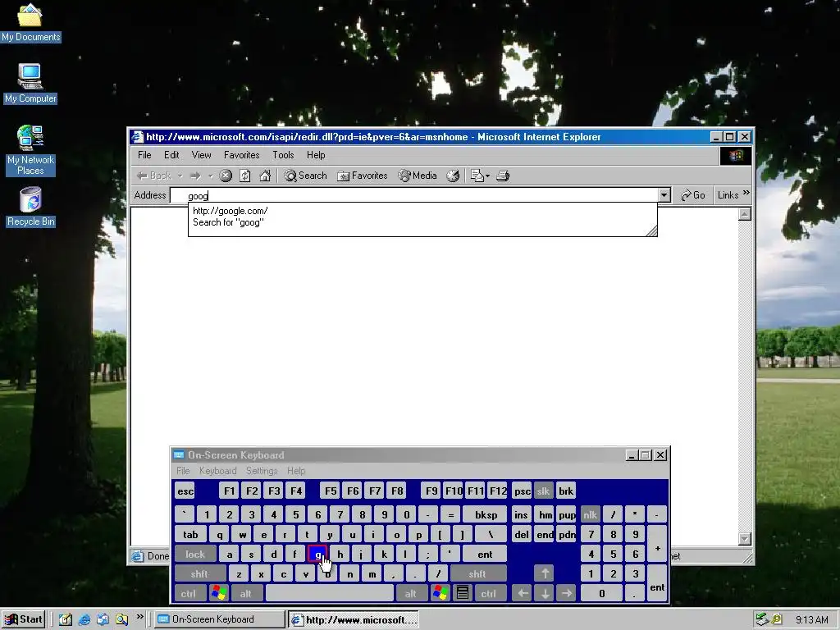Go to the Home page icon

coord(265,176)
